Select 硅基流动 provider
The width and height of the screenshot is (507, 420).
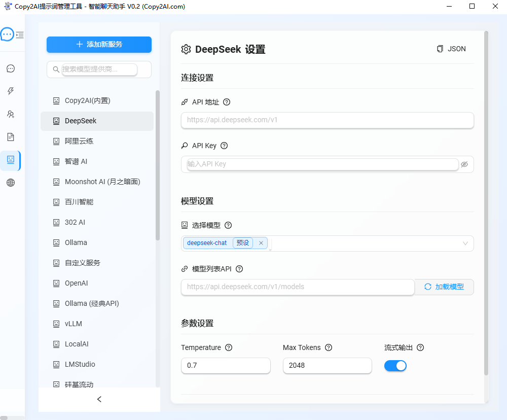pos(97,384)
